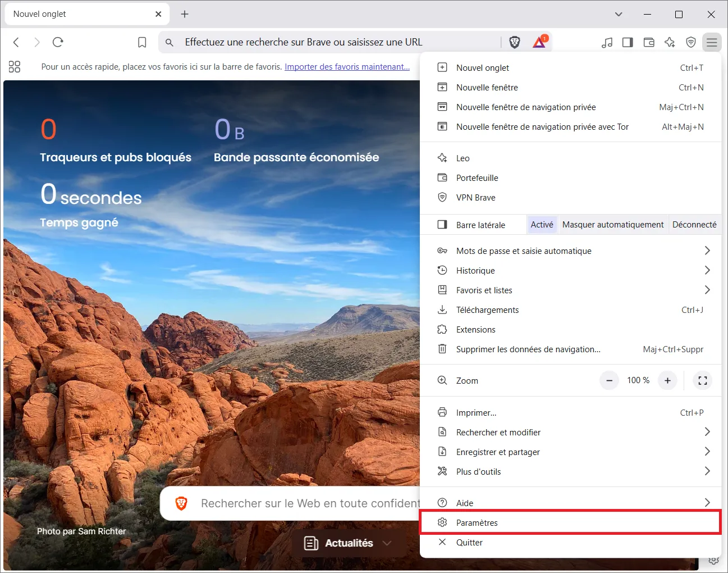This screenshot has height=573, width=728.
Task: Open the tab search chevron
Action: coord(619,14)
